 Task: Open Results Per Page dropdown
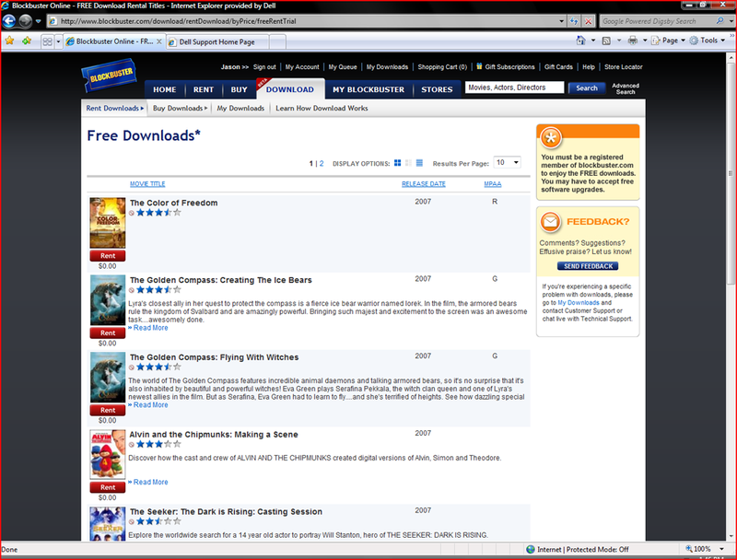(508, 162)
